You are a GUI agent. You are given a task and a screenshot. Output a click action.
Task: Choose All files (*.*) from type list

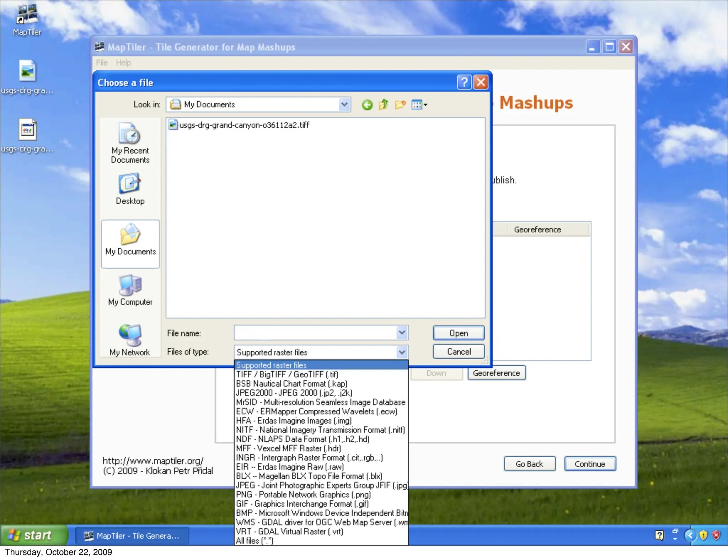pos(255,541)
